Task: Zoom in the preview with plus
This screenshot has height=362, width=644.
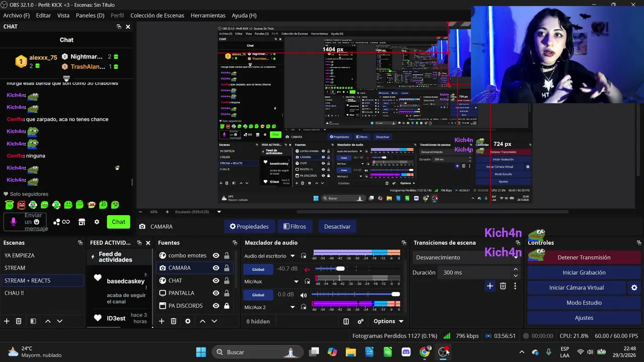Action: click(x=167, y=212)
